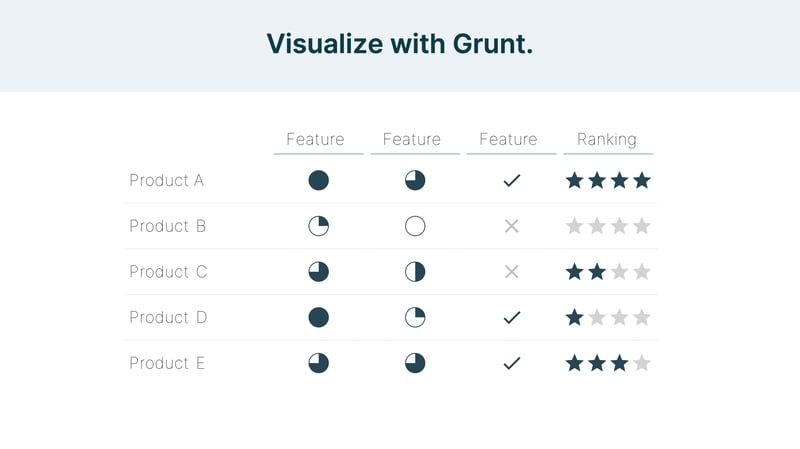
Task: Select the Product A row label
Action: (166, 180)
